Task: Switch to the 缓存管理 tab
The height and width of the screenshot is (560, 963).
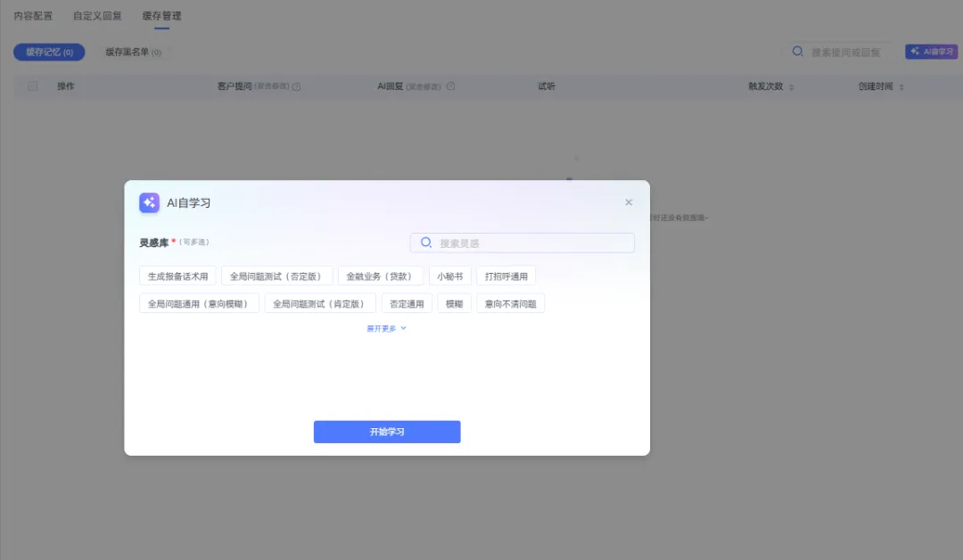Action: coord(161,16)
